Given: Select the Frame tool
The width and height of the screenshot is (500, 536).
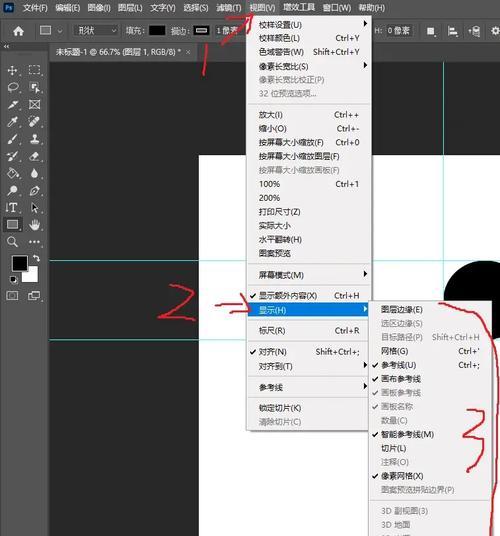Looking at the screenshot, I should click(x=34, y=104).
